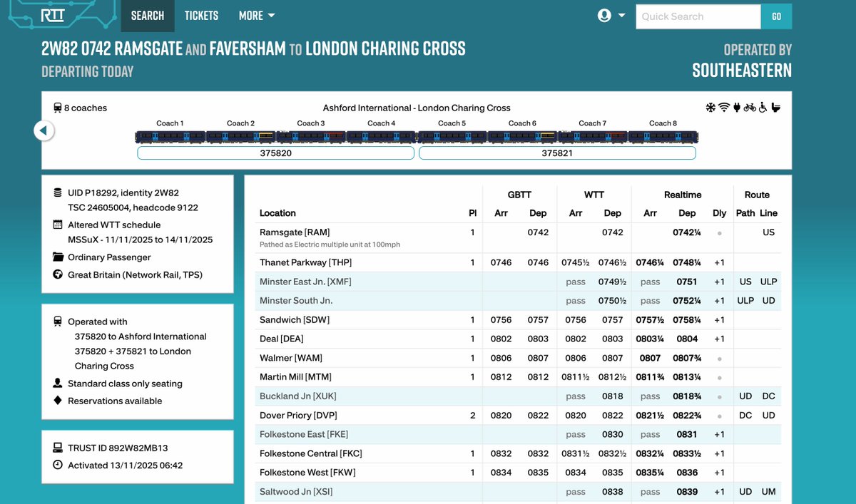Expand the More dropdown menu
This screenshot has width=856, height=504.
pos(257,16)
